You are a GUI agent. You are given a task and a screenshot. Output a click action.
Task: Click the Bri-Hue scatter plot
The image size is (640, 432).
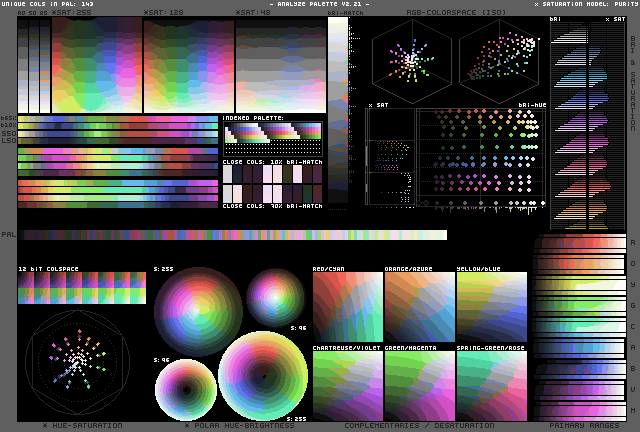coord(478,157)
